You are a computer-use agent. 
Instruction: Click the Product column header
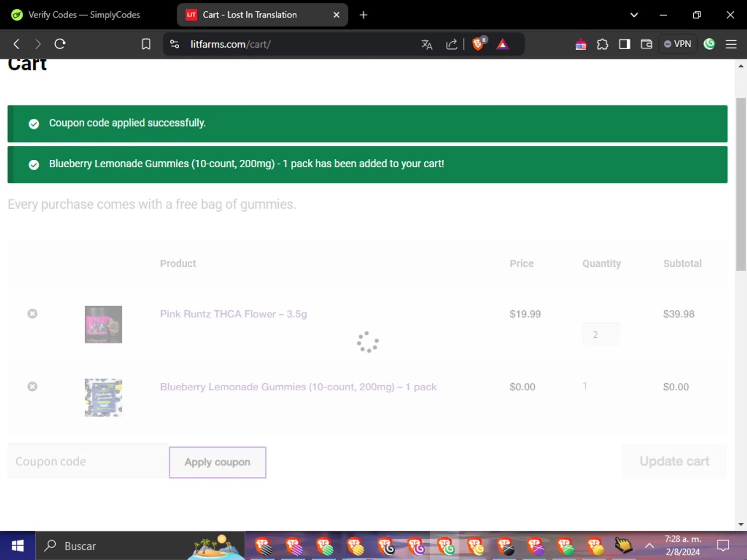point(178,264)
